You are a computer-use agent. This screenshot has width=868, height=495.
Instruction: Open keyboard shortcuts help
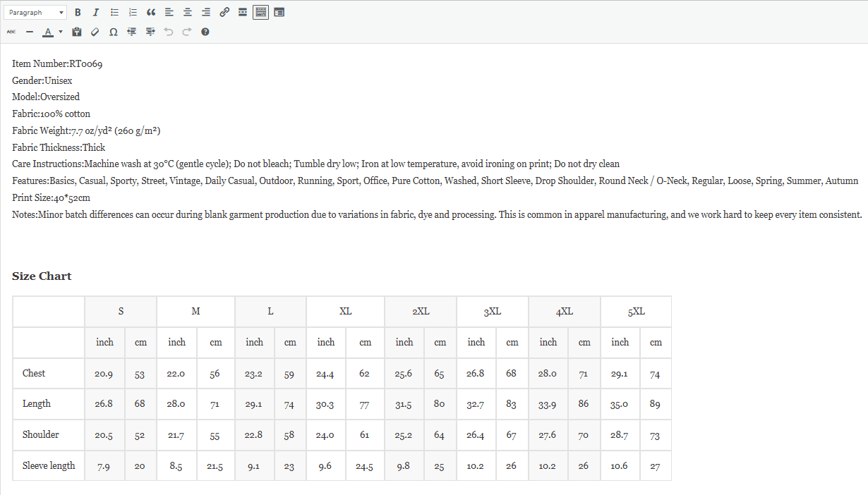click(x=205, y=32)
